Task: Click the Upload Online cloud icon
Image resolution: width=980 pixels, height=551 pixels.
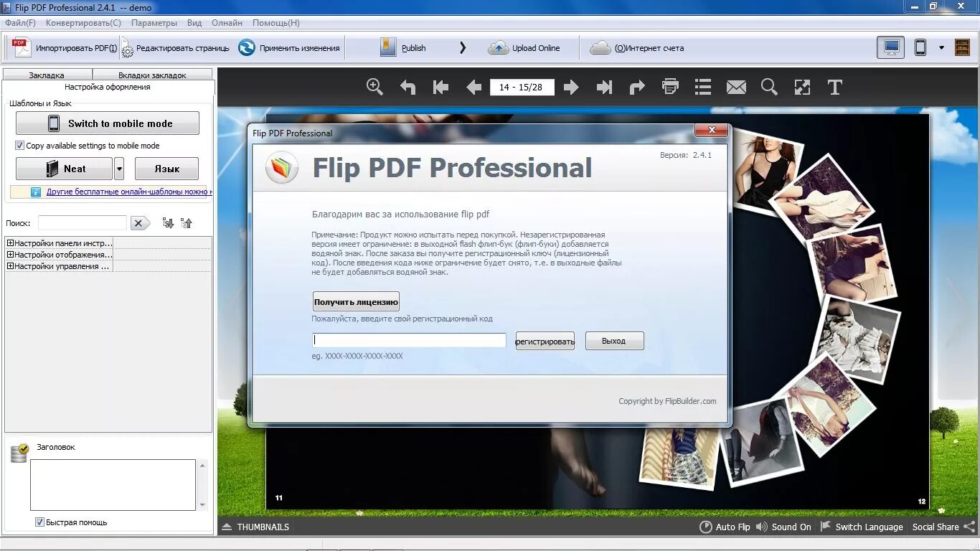Action: click(x=498, y=48)
